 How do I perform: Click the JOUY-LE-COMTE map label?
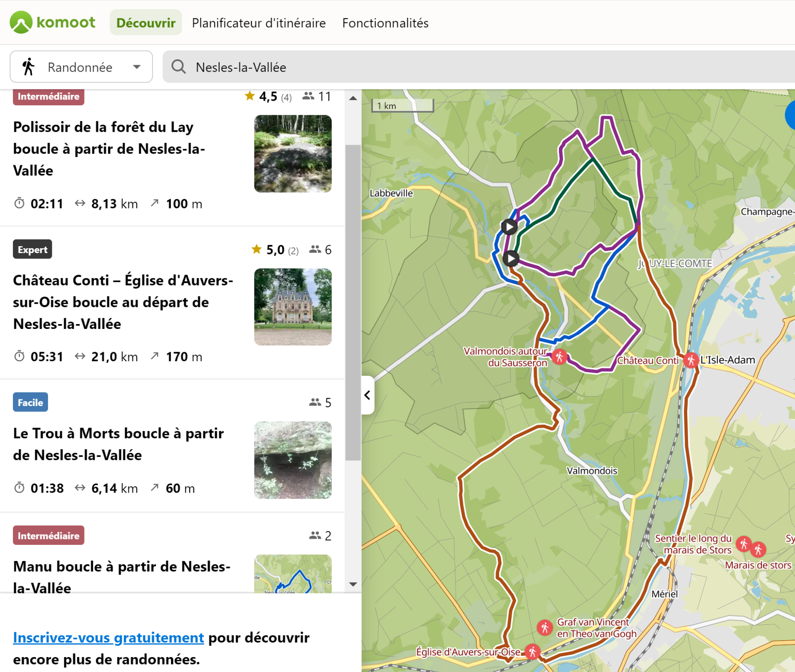pyautogui.click(x=675, y=263)
